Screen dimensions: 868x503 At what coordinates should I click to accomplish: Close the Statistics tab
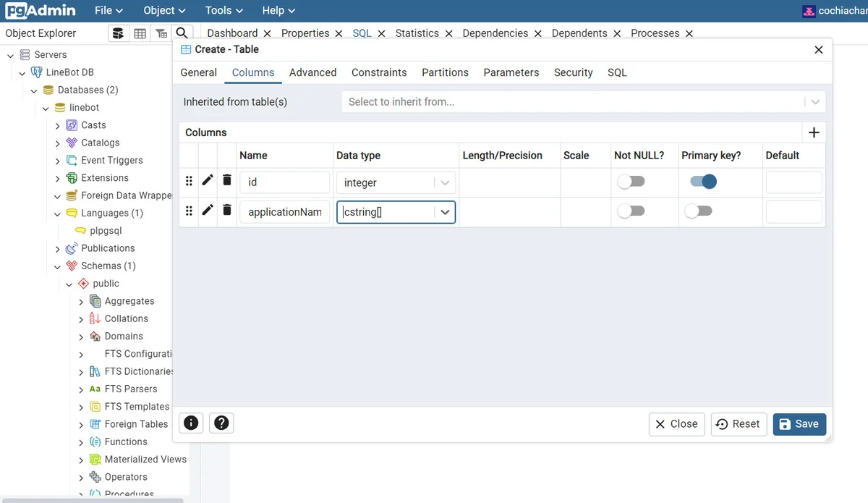click(448, 33)
